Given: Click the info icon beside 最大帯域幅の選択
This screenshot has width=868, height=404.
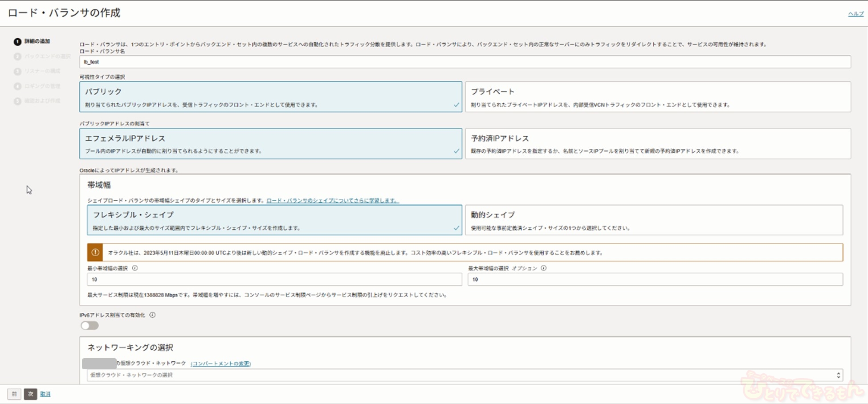Looking at the screenshot, I should pyautogui.click(x=544, y=268).
